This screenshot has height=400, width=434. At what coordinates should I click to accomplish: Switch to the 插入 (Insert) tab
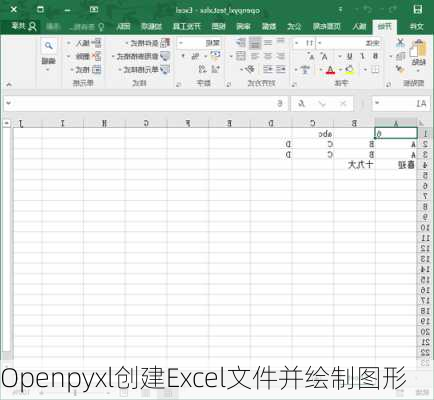pos(359,27)
